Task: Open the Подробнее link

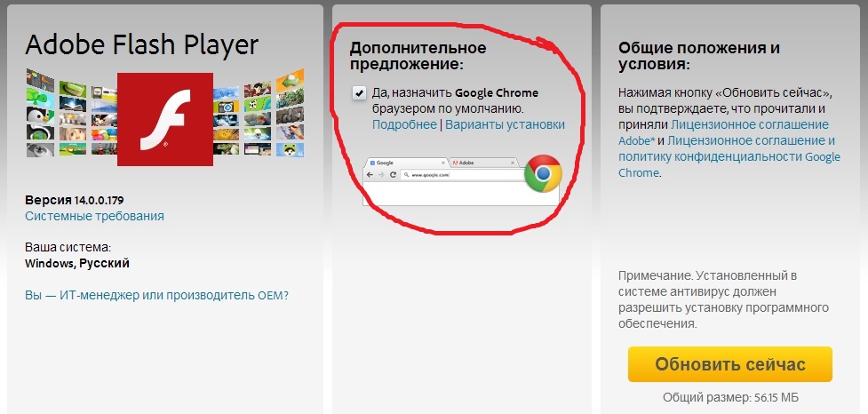Action: [404, 124]
